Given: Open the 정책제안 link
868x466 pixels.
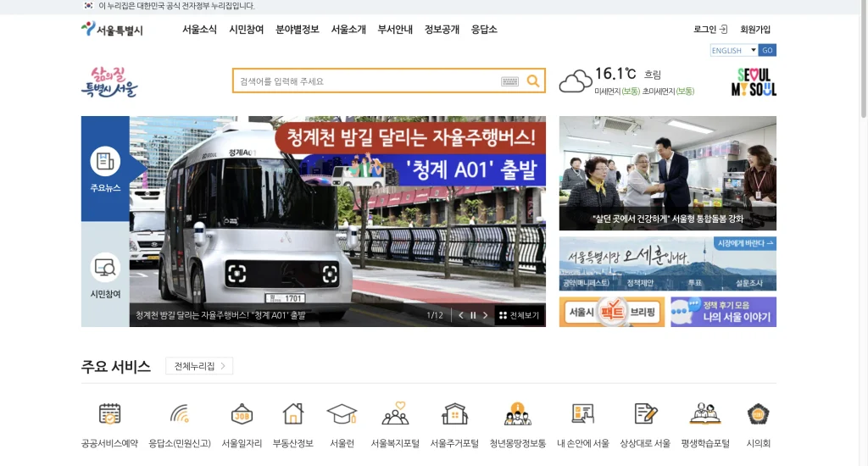Looking at the screenshot, I should click(x=640, y=283).
